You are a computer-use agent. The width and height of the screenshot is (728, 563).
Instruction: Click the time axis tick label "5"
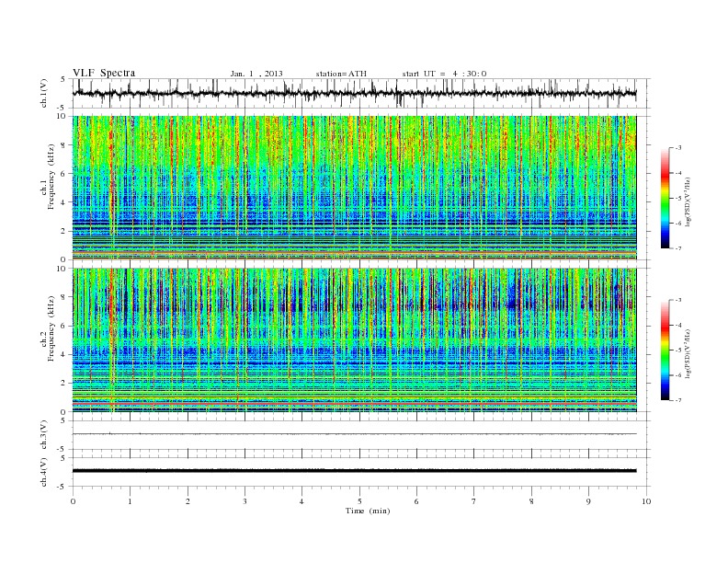[x=359, y=501]
